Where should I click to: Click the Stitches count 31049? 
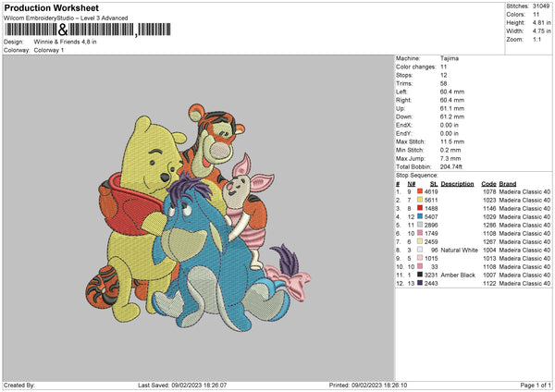[540, 6]
